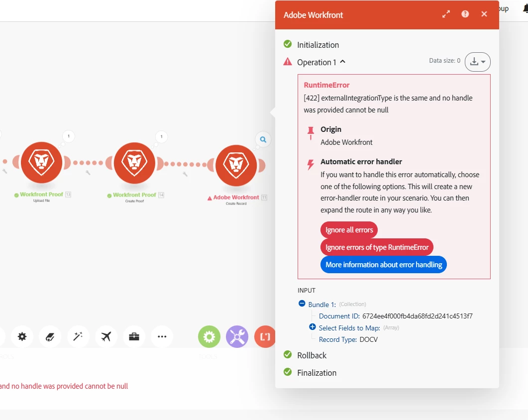
Task: Click the explain flow airplane icon
Action: pyautogui.click(x=106, y=336)
